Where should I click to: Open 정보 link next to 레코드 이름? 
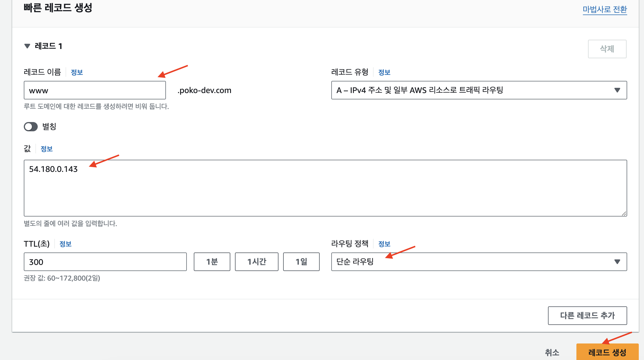[77, 72]
